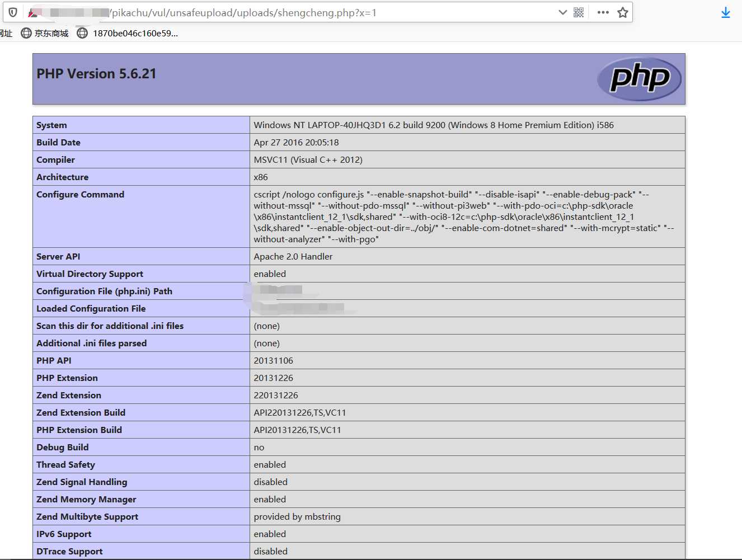Select API220131226,TS,VC11 value
742x560 pixels.
tap(300, 412)
